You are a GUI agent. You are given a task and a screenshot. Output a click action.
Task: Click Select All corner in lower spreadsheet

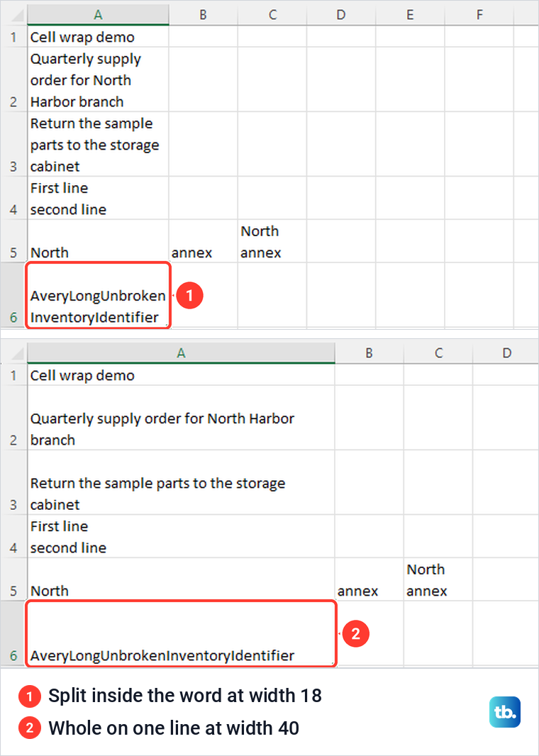coord(13,353)
